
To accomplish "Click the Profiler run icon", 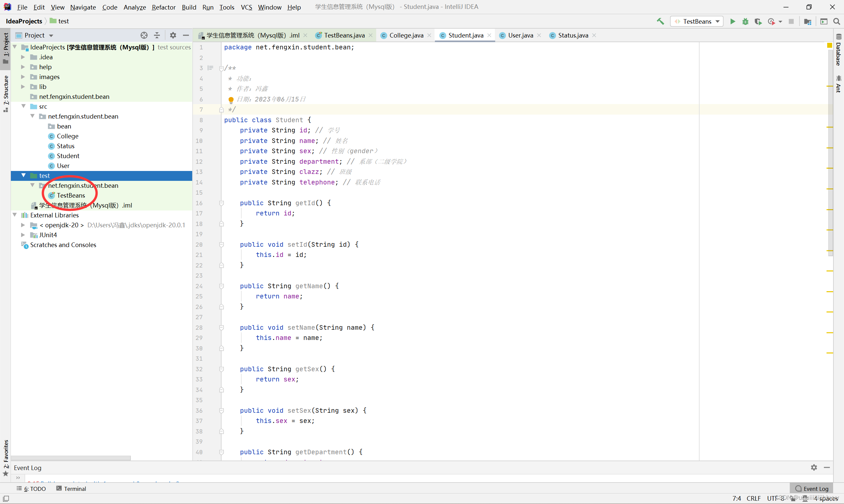I will tap(771, 21).
